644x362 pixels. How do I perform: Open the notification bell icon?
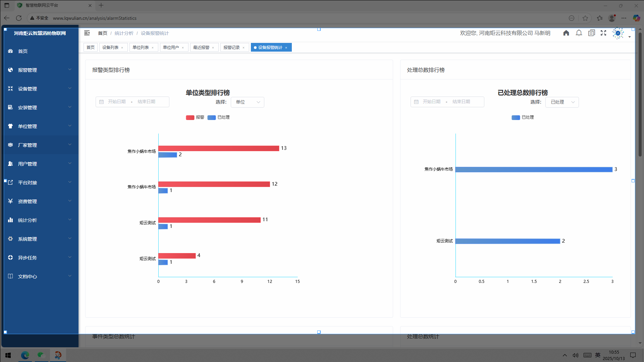579,33
